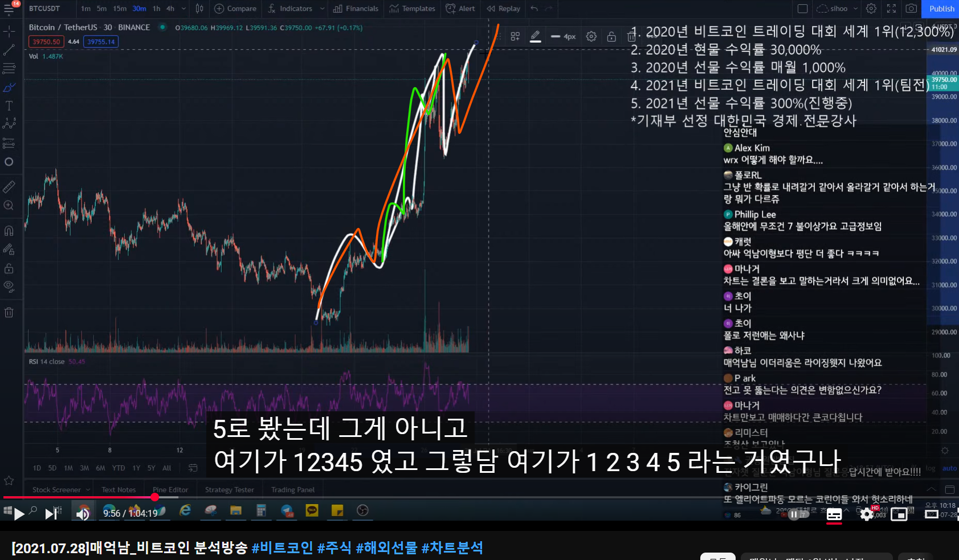Open the Strategy Tester tab
Viewport: 959px width, 560px height.
point(229,489)
